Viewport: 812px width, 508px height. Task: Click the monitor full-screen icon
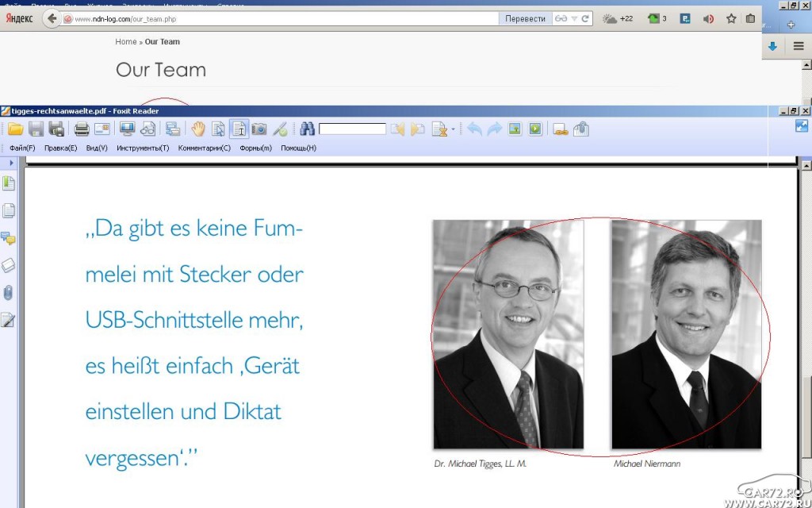[x=127, y=129]
